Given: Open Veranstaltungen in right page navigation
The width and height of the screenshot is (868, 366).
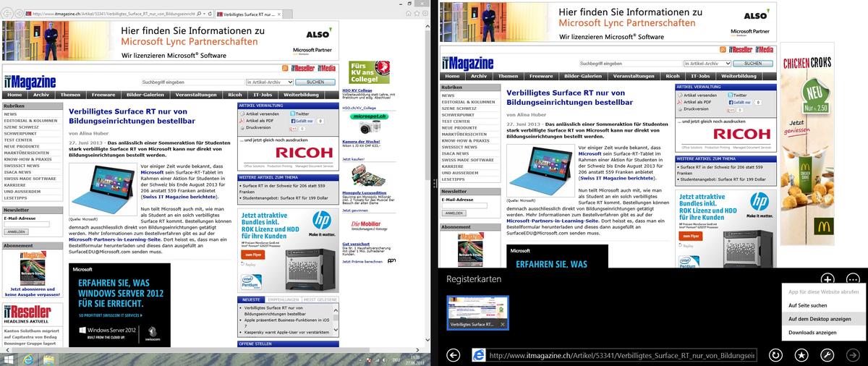Looking at the screenshot, I should 634,76.
